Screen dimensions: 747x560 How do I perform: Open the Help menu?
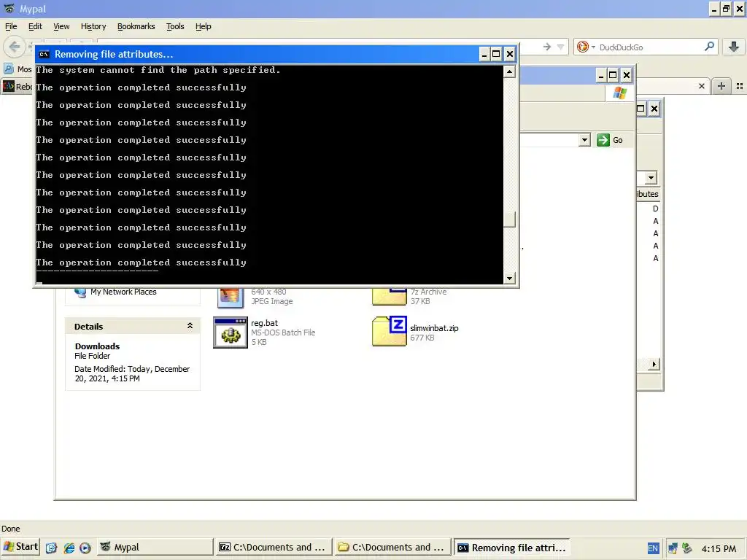203,26
